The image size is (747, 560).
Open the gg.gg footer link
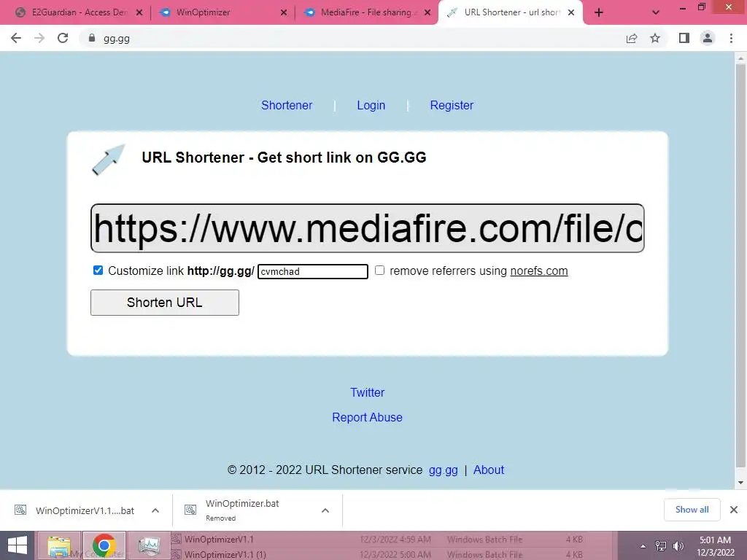click(443, 470)
